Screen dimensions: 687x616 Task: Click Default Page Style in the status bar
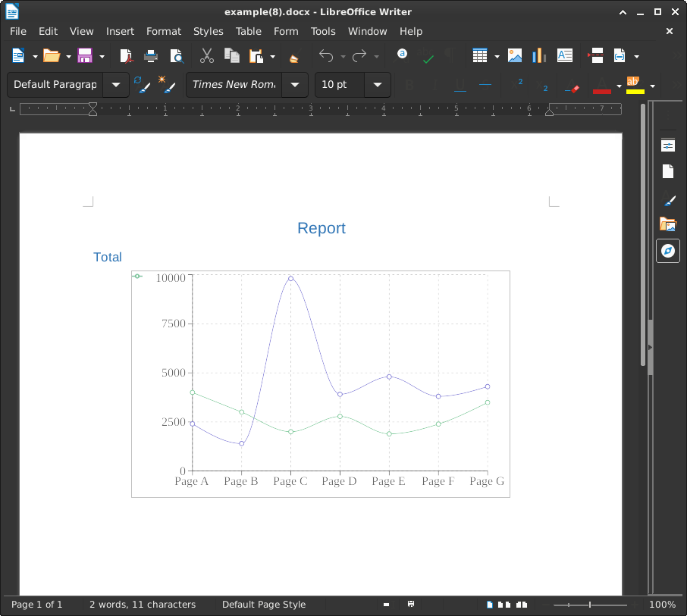(x=263, y=605)
